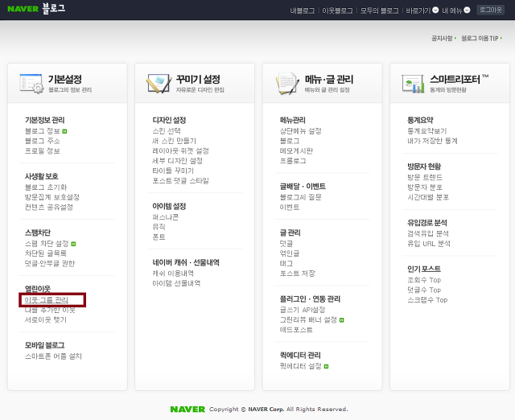Open 방문자 분포
Image resolution: width=515 pixels, height=420 pixels.
(x=425, y=187)
